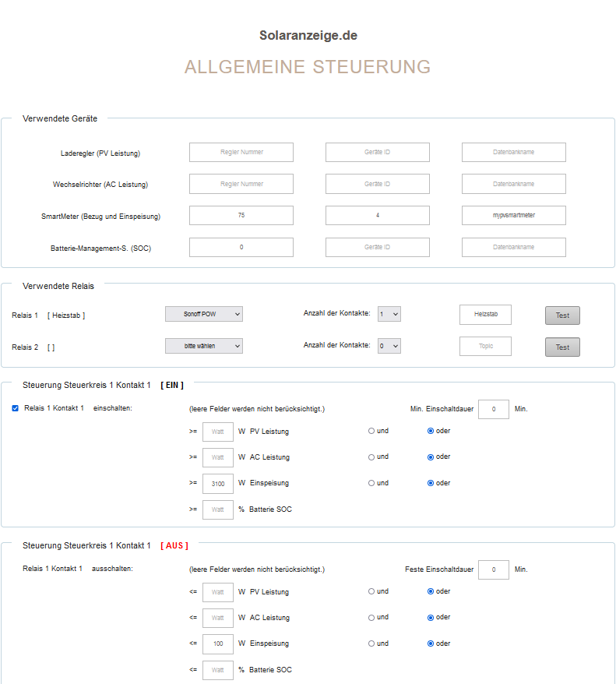Screen dimensions: 616x684
Task: Focus the Wechselrichter Geräte ID field
Action: pyautogui.click(x=377, y=184)
